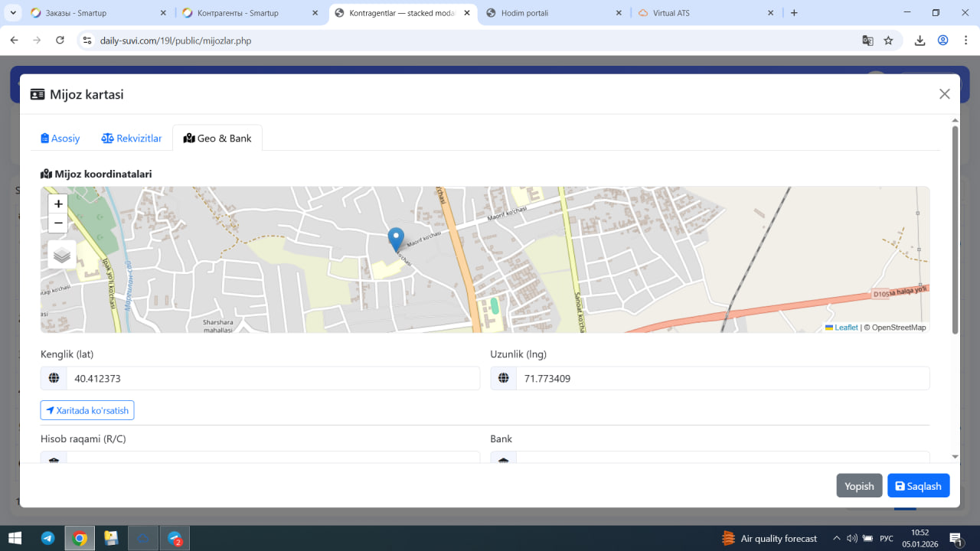The width and height of the screenshot is (980, 551).
Task: Open Chrome downloads
Action: pyautogui.click(x=920, y=41)
